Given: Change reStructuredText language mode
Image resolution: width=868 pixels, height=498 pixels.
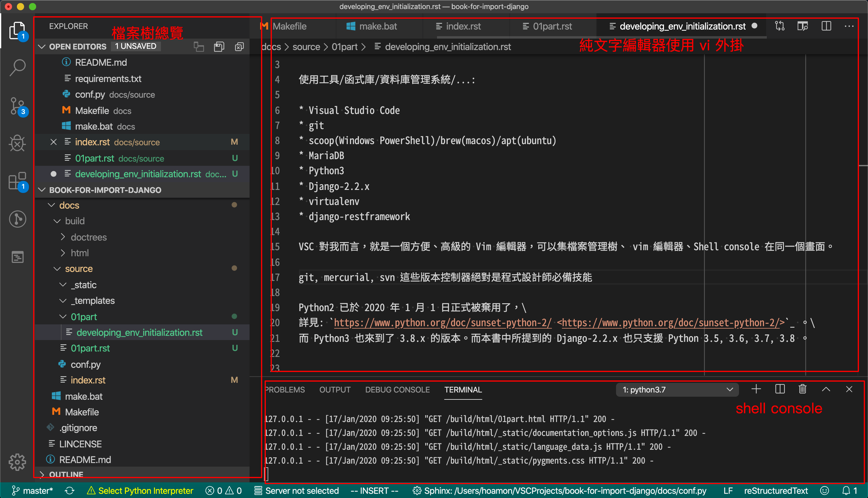Looking at the screenshot, I should click(776, 490).
